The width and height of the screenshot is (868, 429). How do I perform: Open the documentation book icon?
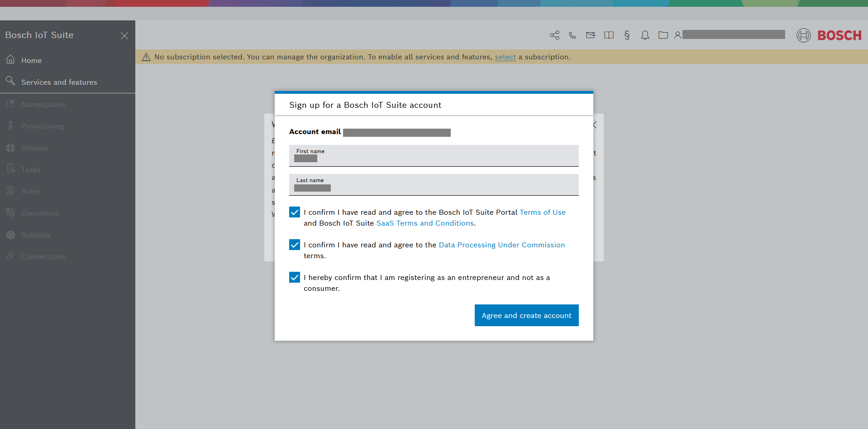click(609, 35)
